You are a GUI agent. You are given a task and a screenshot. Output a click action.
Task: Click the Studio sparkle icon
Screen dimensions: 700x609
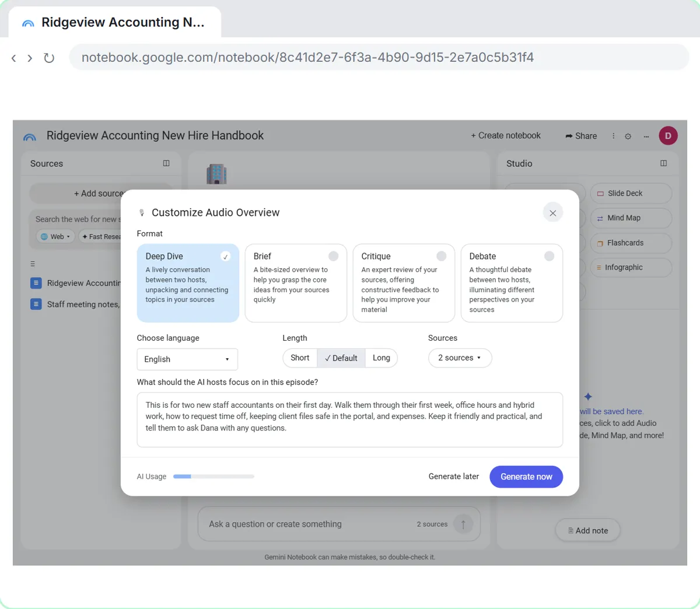588,397
